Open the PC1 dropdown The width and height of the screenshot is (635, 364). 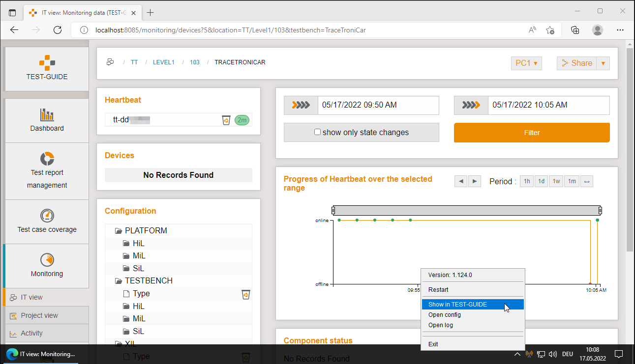point(526,63)
